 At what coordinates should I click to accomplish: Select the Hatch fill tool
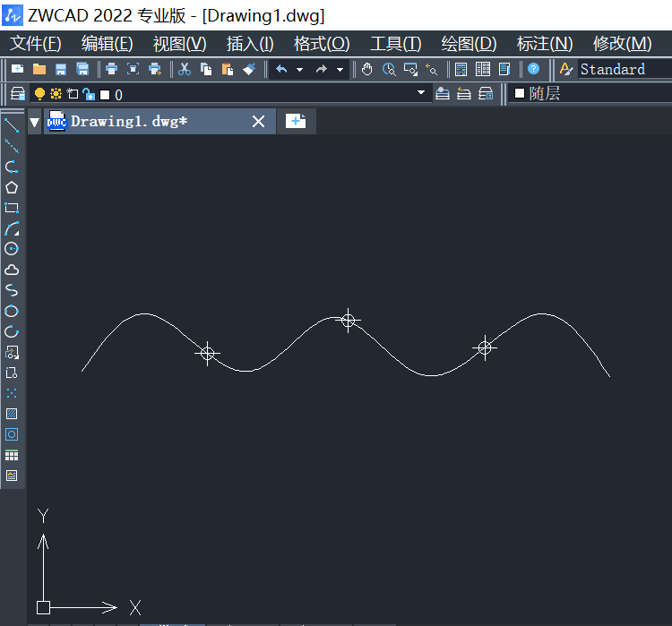12,414
